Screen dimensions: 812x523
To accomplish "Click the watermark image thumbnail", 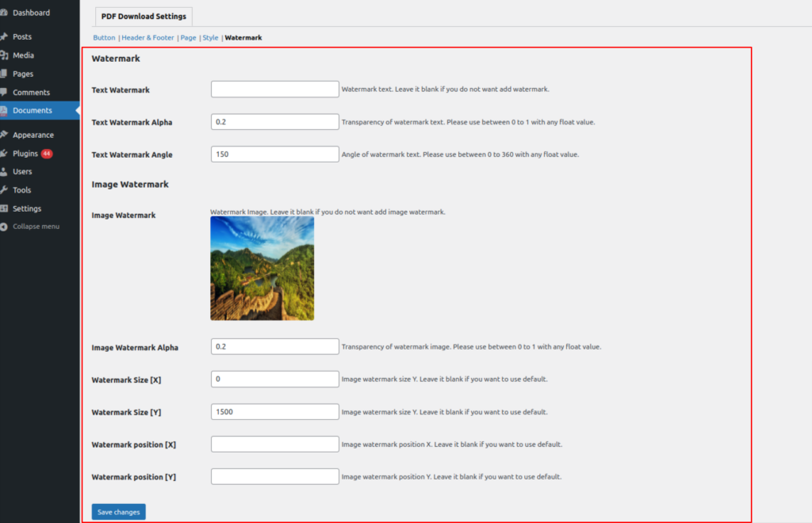I will [x=262, y=269].
